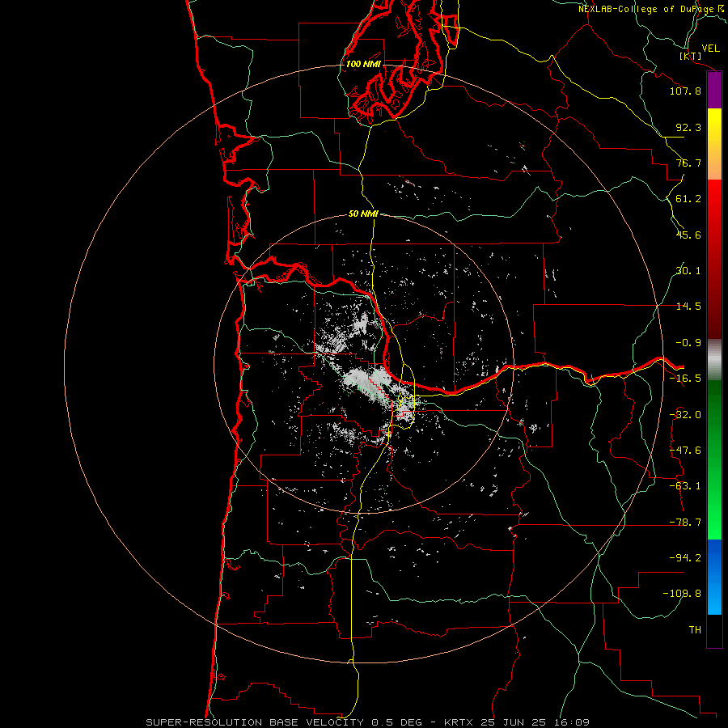Select the 76.7 knot legend value
This screenshot has height=728, width=728.
pos(688,163)
